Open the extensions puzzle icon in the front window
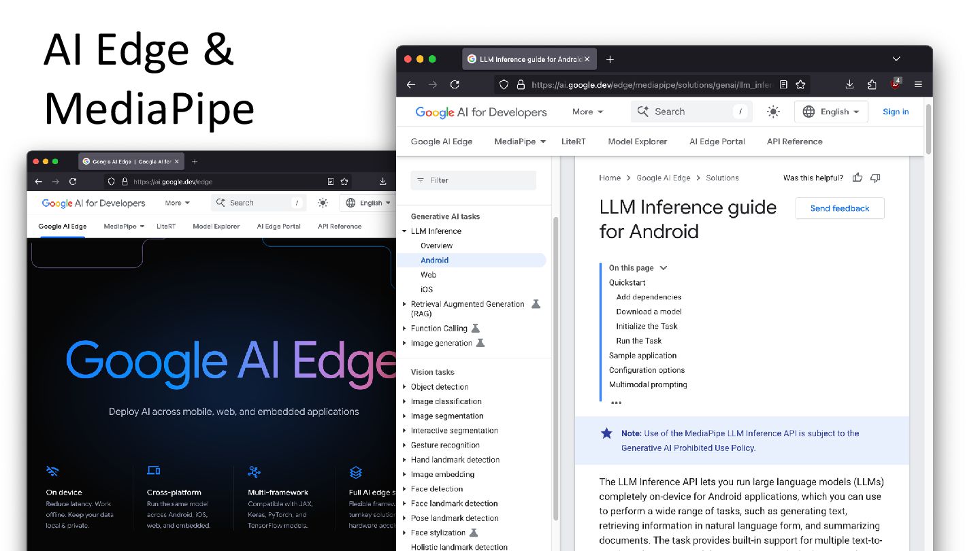Image resolution: width=980 pixels, height=551 pixels. click(x=872, y=84)
